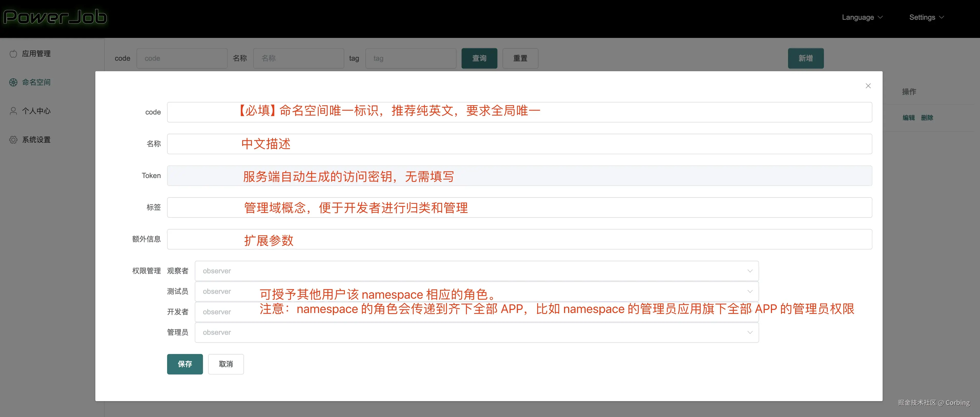Click the 应用管理 apple icon
980x417 pixels.
click(x=13, y=54)
